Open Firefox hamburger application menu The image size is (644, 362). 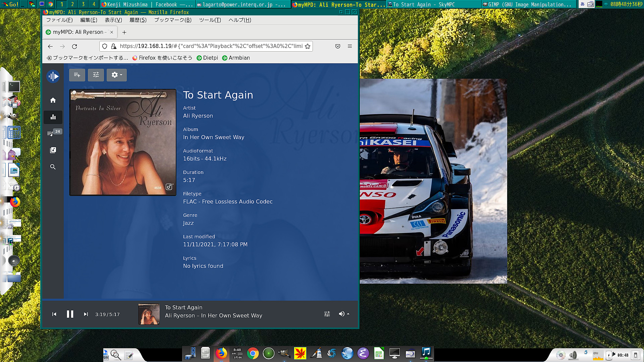(350, 46)
